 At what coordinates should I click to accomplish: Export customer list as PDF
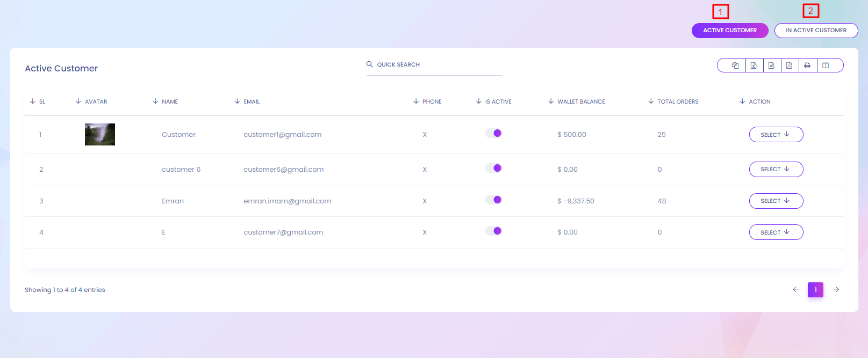(x=789, y=65)
